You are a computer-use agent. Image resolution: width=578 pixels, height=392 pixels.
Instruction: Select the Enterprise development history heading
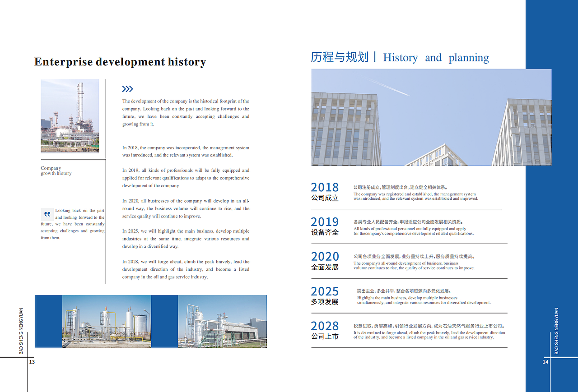pyautogui.click(x=120, y=62)
